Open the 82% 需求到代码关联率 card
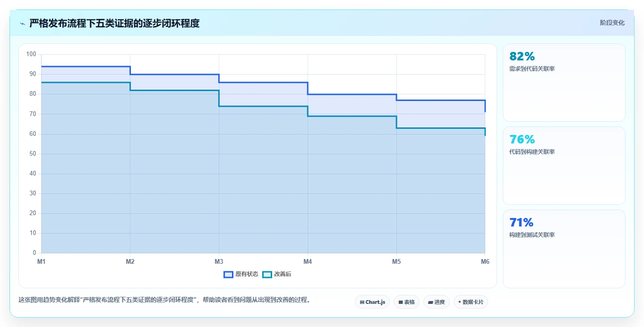The height and width of the screenshot is (327, 644). pyautogui.click(x=564, y=83)
